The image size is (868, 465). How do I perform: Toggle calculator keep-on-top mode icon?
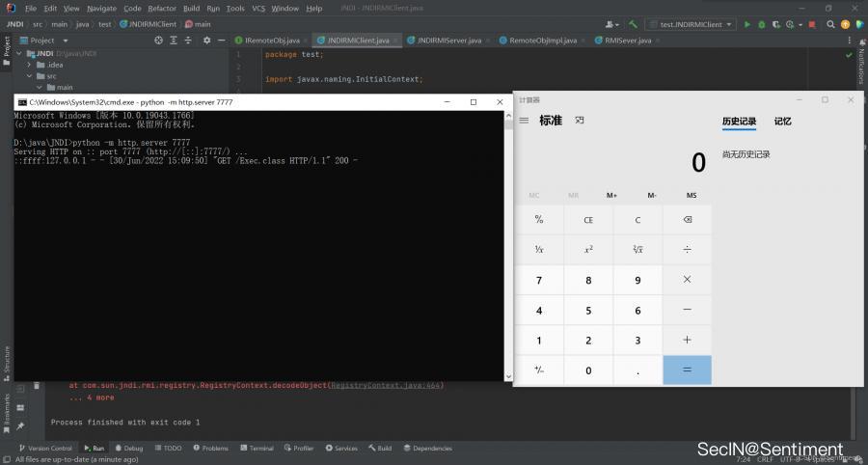[580, 121]
